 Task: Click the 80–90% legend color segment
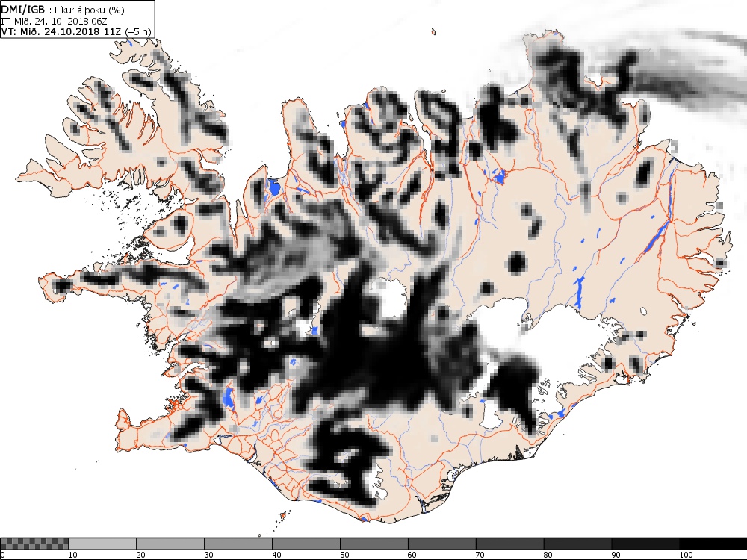(x=577, y=544)
